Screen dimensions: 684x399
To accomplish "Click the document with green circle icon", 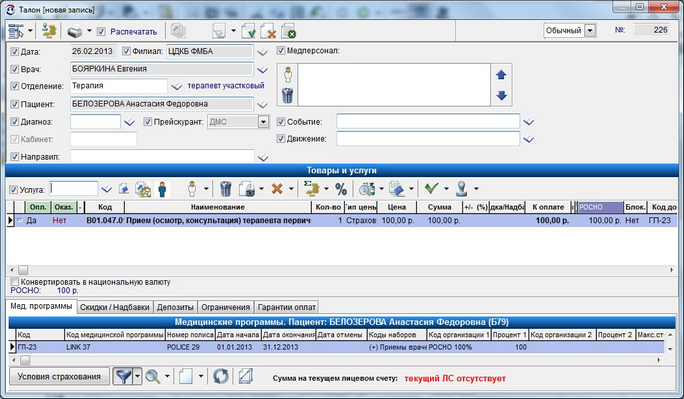I will pyautogui.click(x=288, y=31).
